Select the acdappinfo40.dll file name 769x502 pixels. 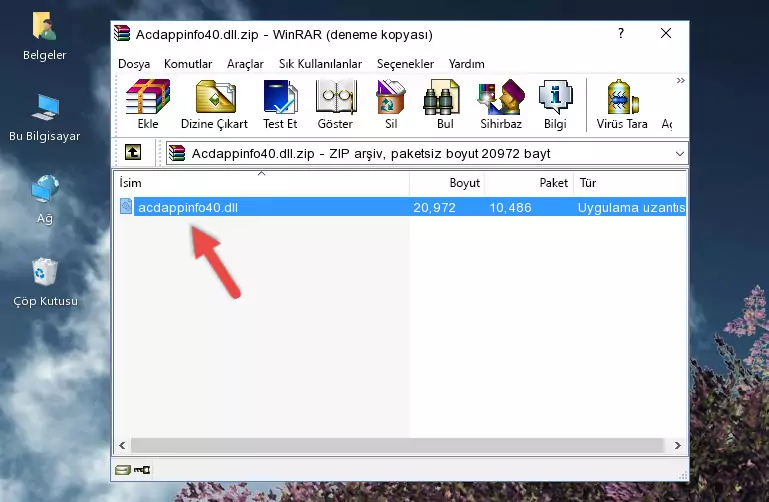tap(188, 207)
